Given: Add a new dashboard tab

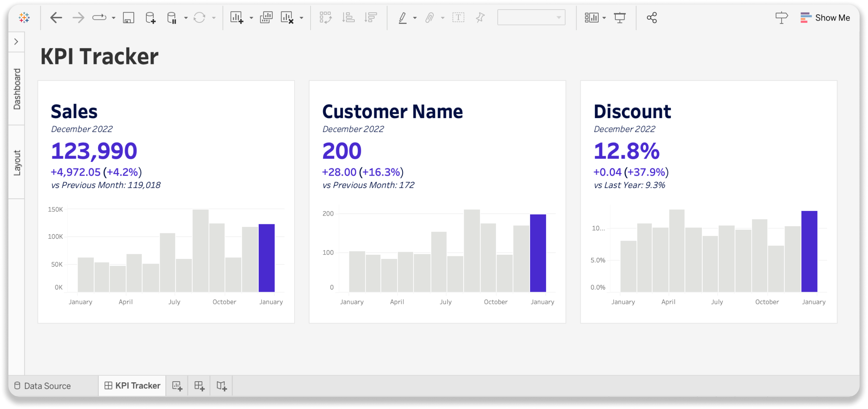Looking at the screenshot, I should pyautogui.click(x=199, y=386).
